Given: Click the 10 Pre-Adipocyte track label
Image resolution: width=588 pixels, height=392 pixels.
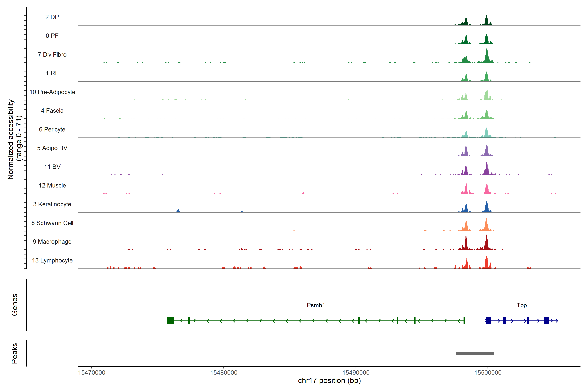Looking at the screenshot, I should click(x=52, y=92).
